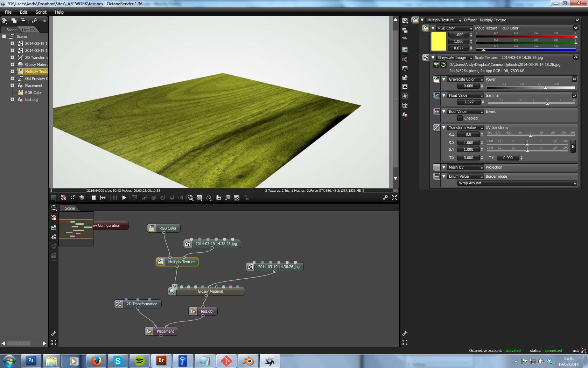Click the fullscreen icon in render toolbar
The image size is (588, 368).
(x=394, y=198)
